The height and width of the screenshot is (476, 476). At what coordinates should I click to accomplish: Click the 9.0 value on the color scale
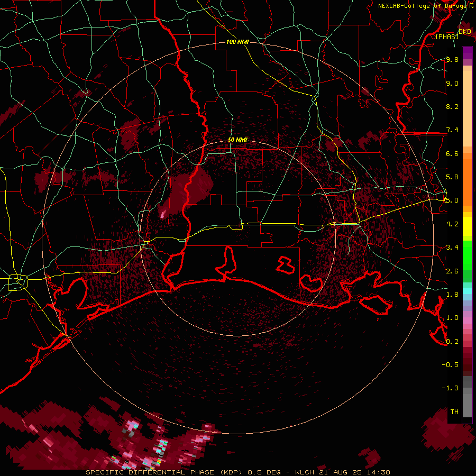click(x=452, y=83)
